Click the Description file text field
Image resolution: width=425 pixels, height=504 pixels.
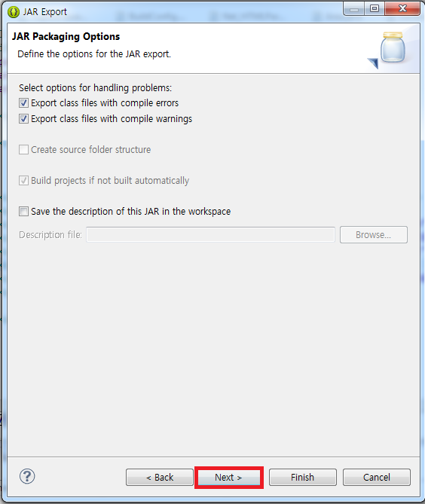[210, 234]
